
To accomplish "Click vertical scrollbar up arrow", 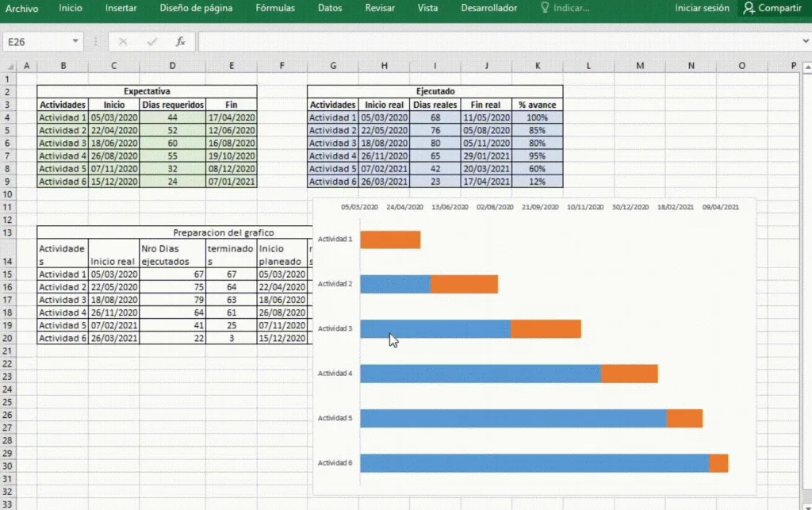I will 806,68.
